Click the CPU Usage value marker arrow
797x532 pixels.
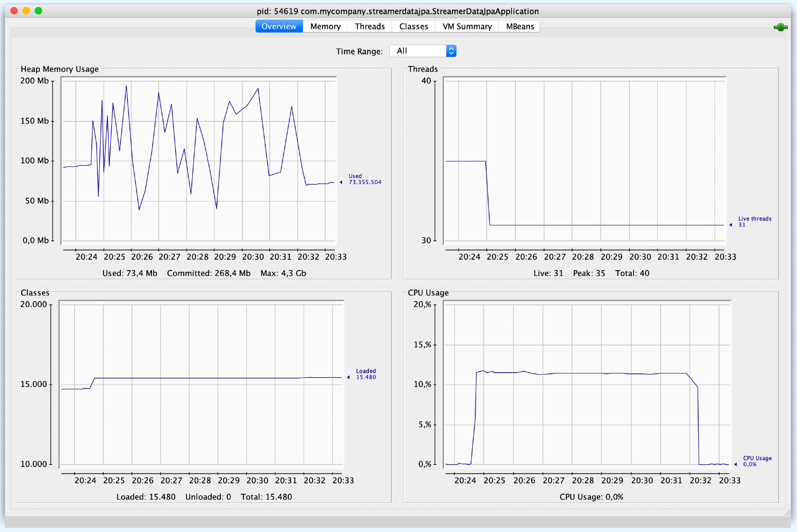(736, 464)
